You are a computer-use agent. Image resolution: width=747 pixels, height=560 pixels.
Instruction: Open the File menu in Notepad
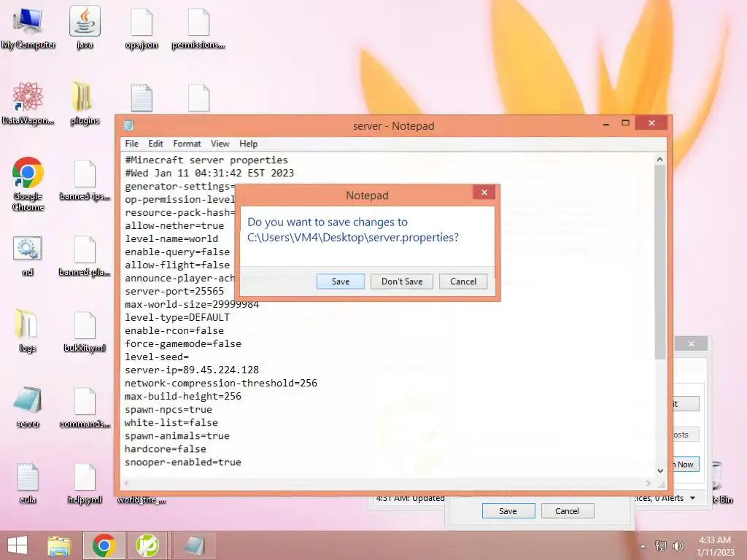pos(131,144)
